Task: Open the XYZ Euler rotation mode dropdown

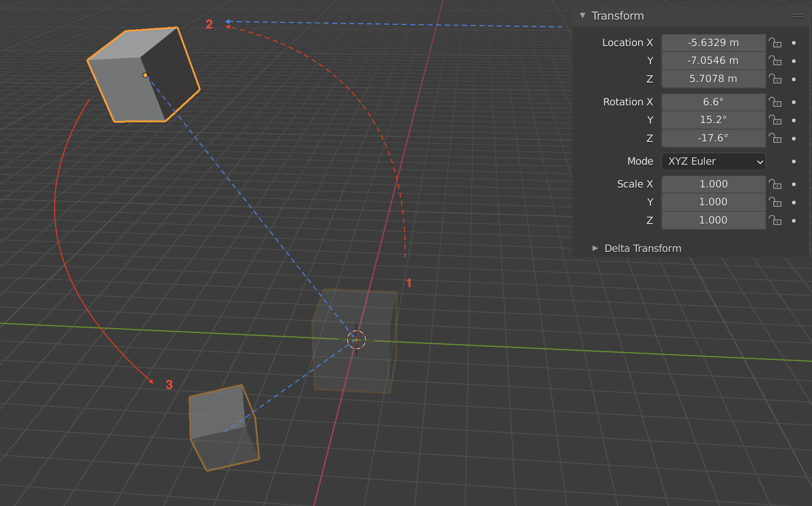Action: point(713,162)
